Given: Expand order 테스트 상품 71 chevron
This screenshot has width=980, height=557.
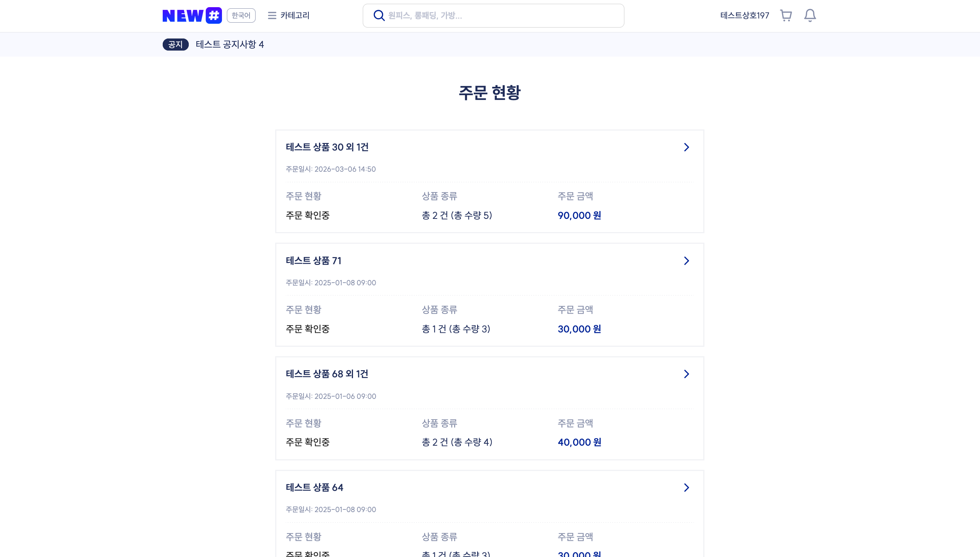Looking at the screenshot, I should click(x=686, y=261).
